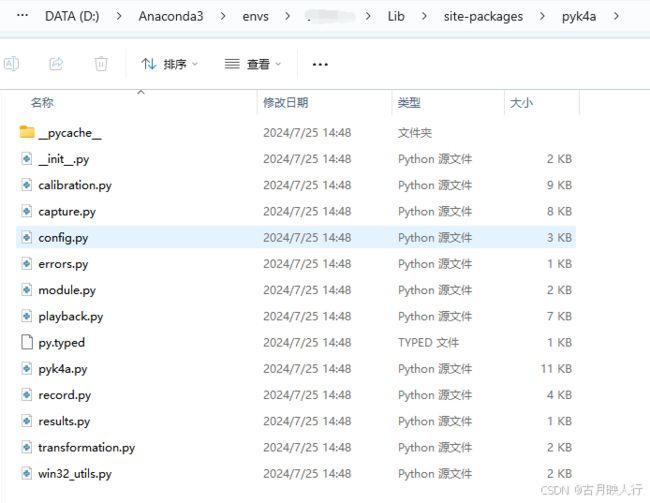Click the capture.py file name
Viewport: 650px width, 503px height.
click(x=67, y=211)
